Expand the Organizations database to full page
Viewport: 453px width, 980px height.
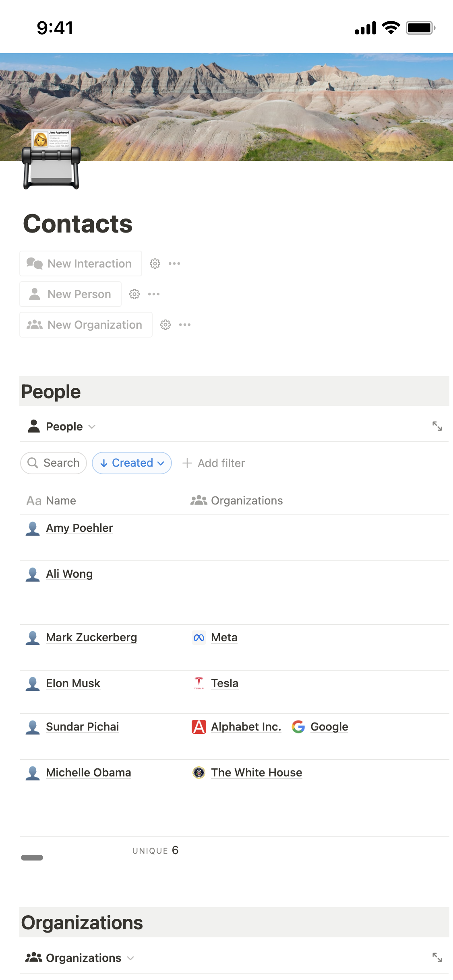[x=437, y=957]
